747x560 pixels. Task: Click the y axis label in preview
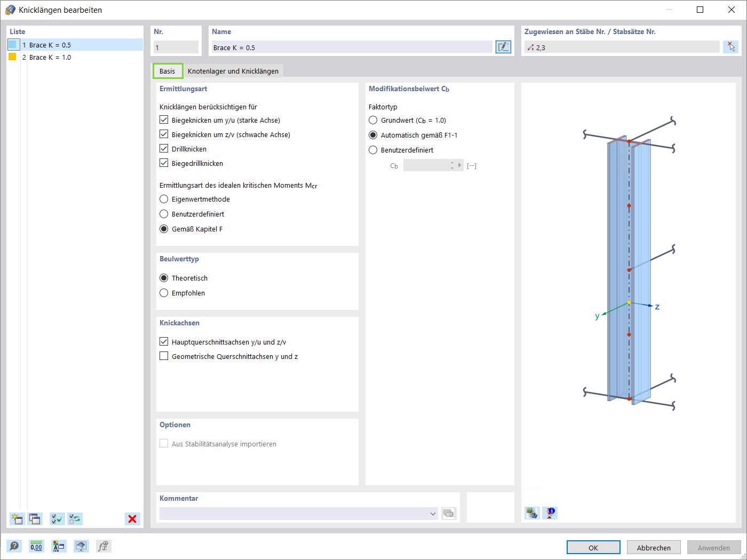pyautogui.click(x=597, y=316)
